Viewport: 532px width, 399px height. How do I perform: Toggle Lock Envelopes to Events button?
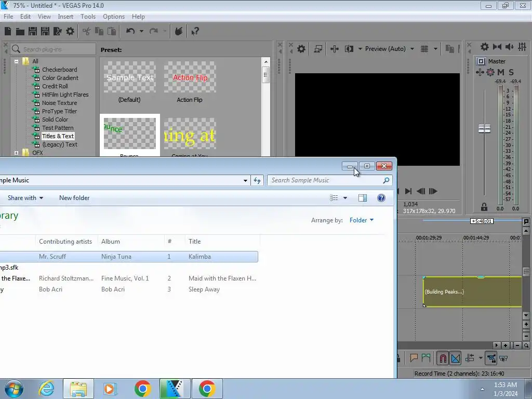pos(491,358)
